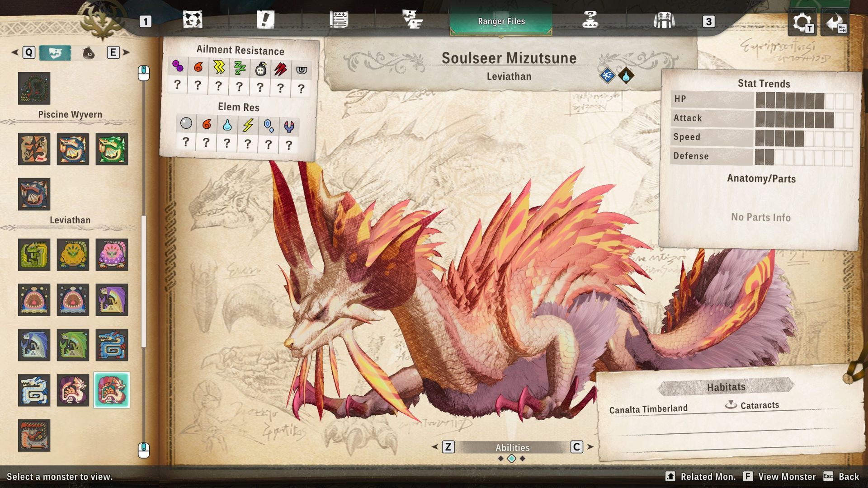Select the green-finned Leviathan icon
Screen dimensions: 868x488
73,345
